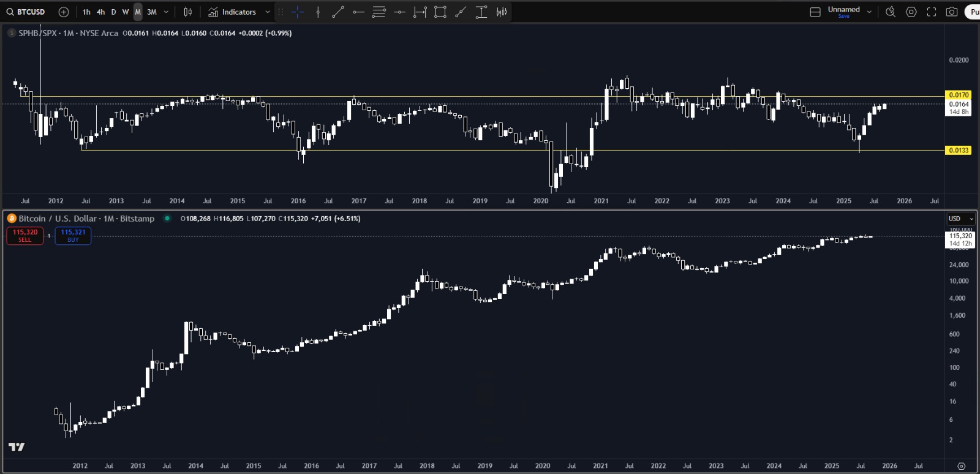Click the blue Save link under Unnamed
Image resolution: width=980 pixels, height=474 pixels.
coord(844,17)
